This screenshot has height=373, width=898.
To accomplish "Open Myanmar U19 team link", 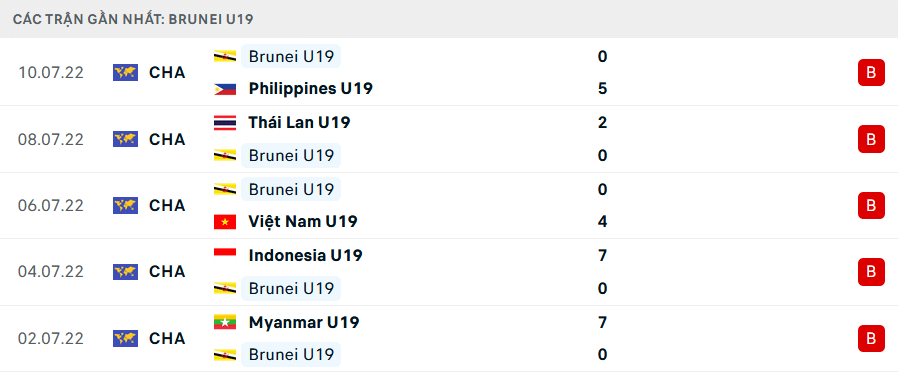I will (304, 323).
